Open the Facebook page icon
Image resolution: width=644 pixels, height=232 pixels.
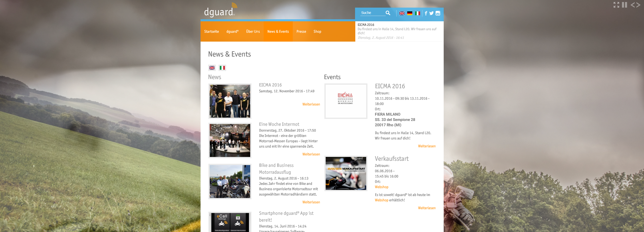click(x=426, y=13)
